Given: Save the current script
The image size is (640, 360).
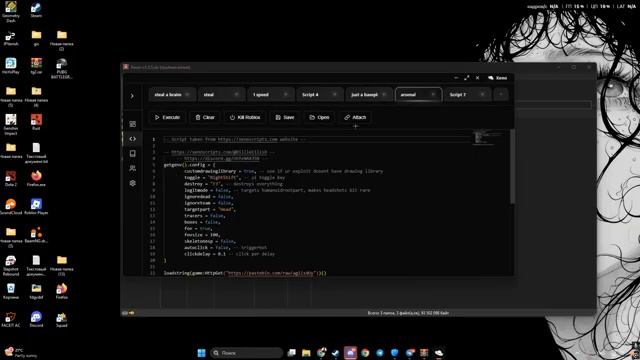Looking at the screenshot, I should tap(285, 118).
